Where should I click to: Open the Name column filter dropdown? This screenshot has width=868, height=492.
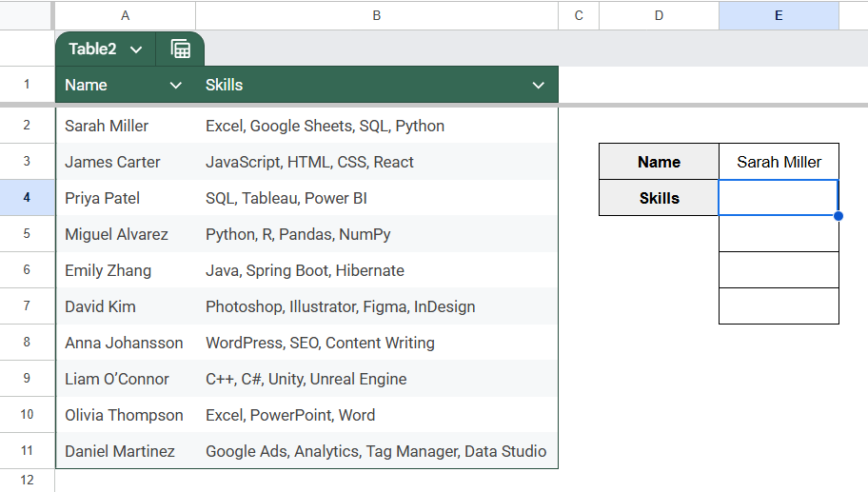pos(175,86)
